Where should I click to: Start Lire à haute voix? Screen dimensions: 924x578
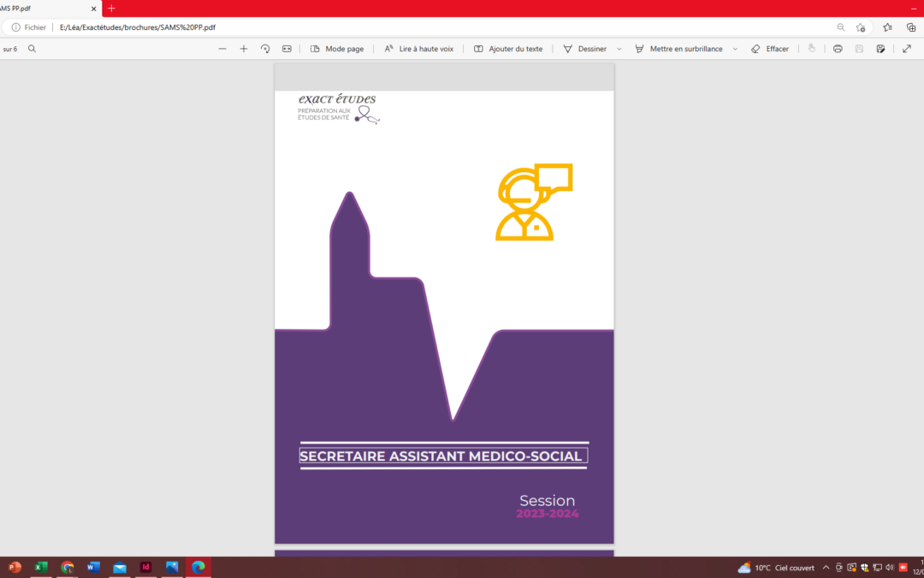[419, 49]
